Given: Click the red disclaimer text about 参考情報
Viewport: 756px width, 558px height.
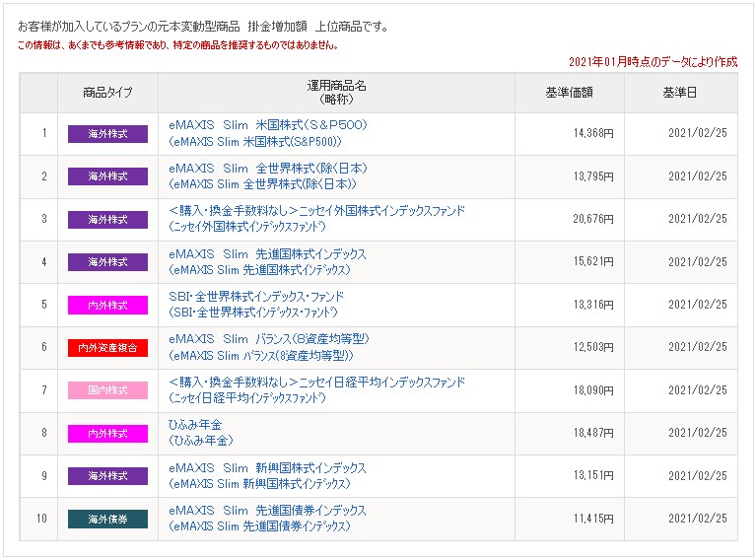Looking at the screenshot, I should click(177, 45).
